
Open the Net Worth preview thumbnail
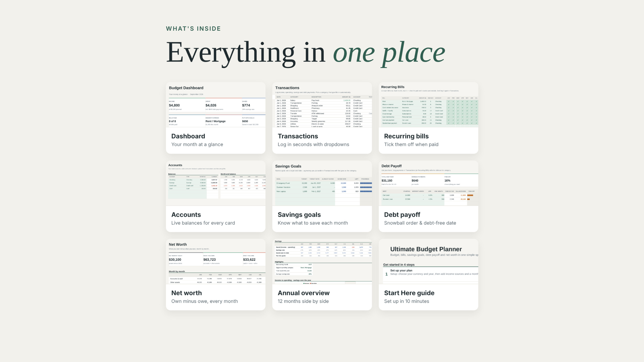216,261
